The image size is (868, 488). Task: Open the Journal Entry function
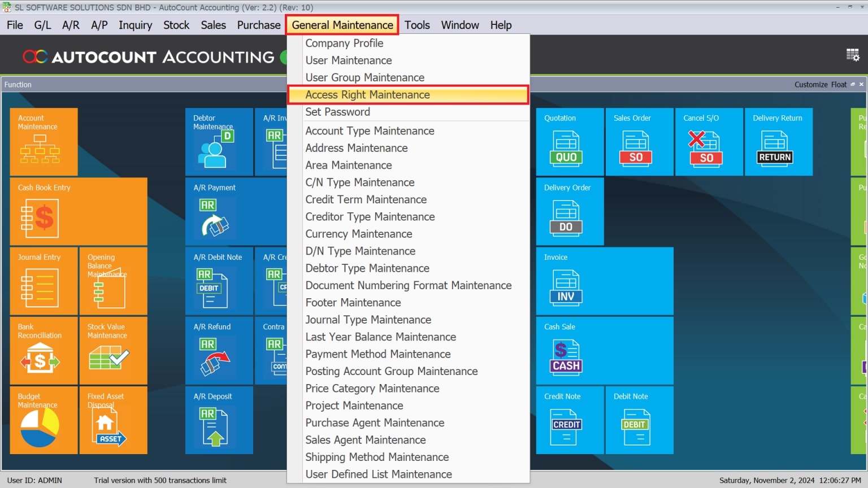point(44,281)
